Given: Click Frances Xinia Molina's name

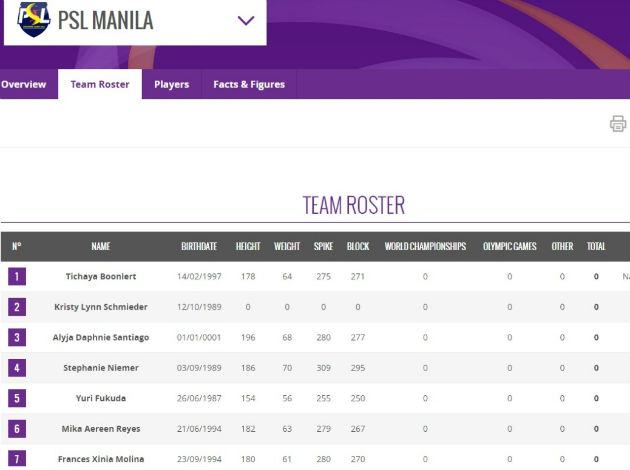Looking at the screenshot, I should point(100,459).
